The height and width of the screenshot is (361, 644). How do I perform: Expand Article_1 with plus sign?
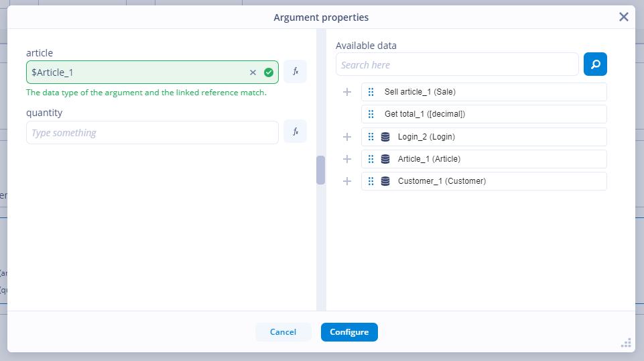(x=347, y=159)
